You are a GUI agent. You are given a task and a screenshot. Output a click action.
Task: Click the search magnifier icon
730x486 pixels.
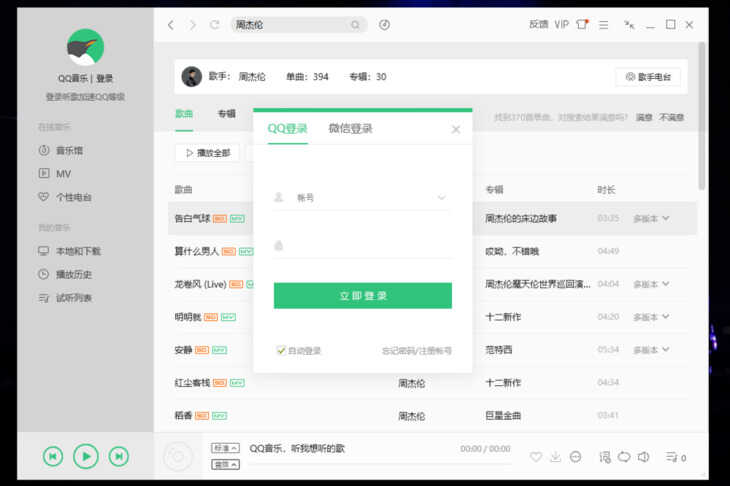(x=355, y=24)
